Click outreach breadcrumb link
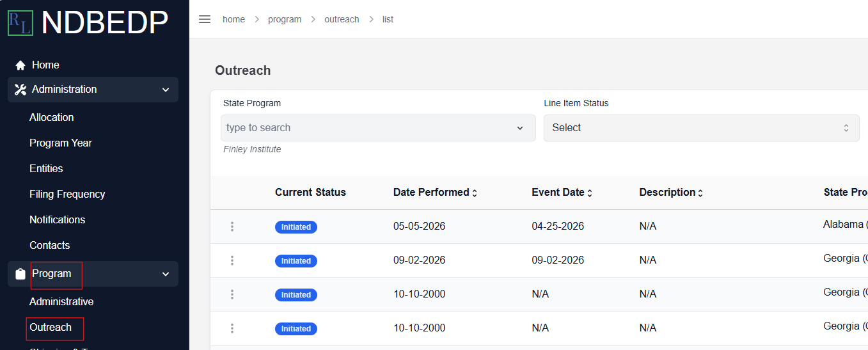Image resolution: width=868 pixels, height=350 pixels. coord(342,19)
